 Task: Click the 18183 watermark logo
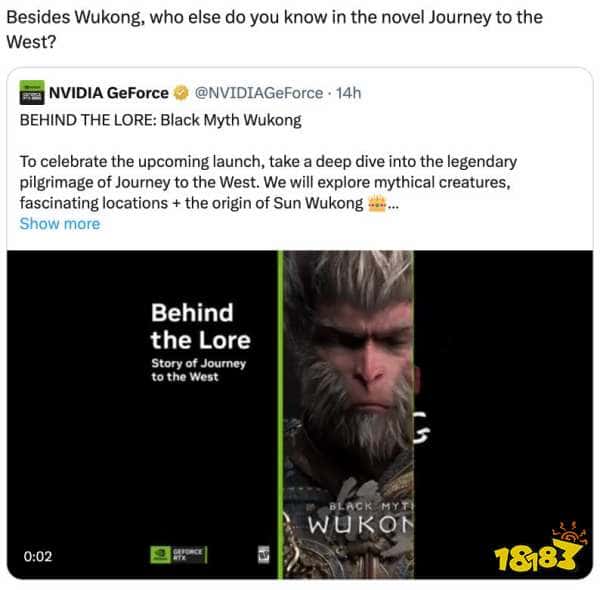[x=540, y=547]
